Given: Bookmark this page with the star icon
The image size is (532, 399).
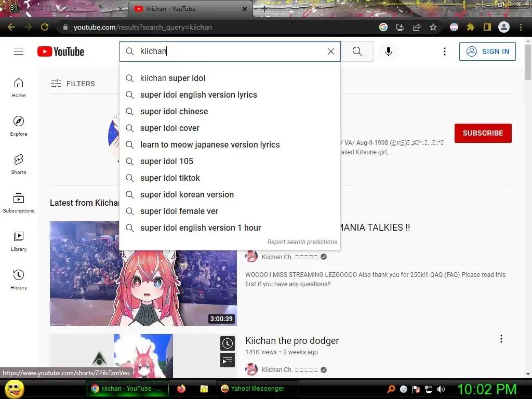Looking at the screenshot, I should pos(433,27).
